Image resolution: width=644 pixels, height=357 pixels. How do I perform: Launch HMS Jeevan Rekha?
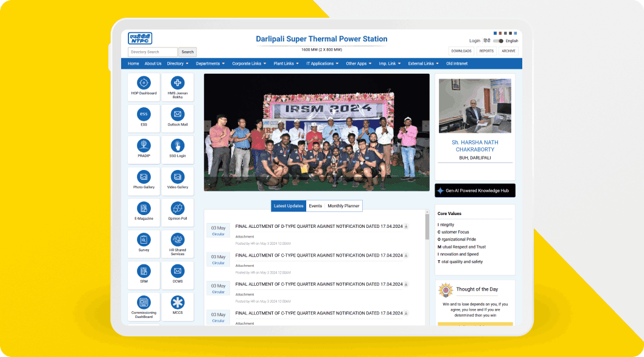coord(178,85)
